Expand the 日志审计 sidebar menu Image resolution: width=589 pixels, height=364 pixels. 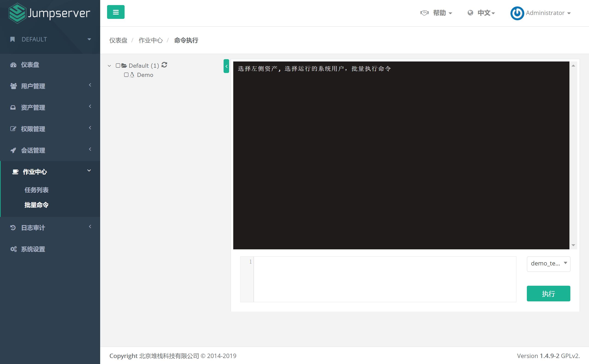tap(50, 228)
